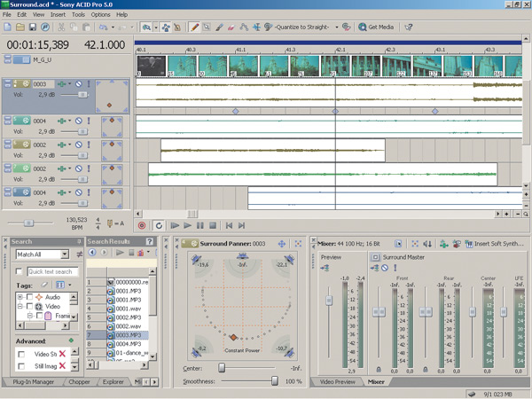Adjust the Preview volume fader
The height and width of the screenshot is (399, 532).
pyautogui.click(x=329, y=301)
